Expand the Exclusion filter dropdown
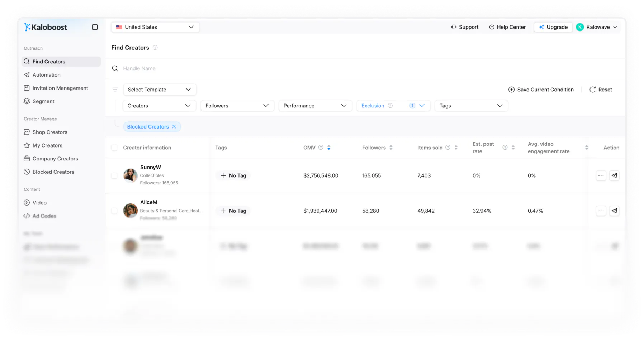Screen dimensions: 644x338 [x=393, y=106]
